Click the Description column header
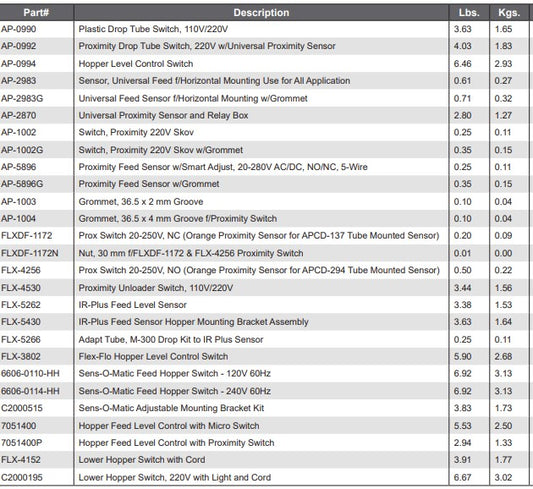 (261, 13)
